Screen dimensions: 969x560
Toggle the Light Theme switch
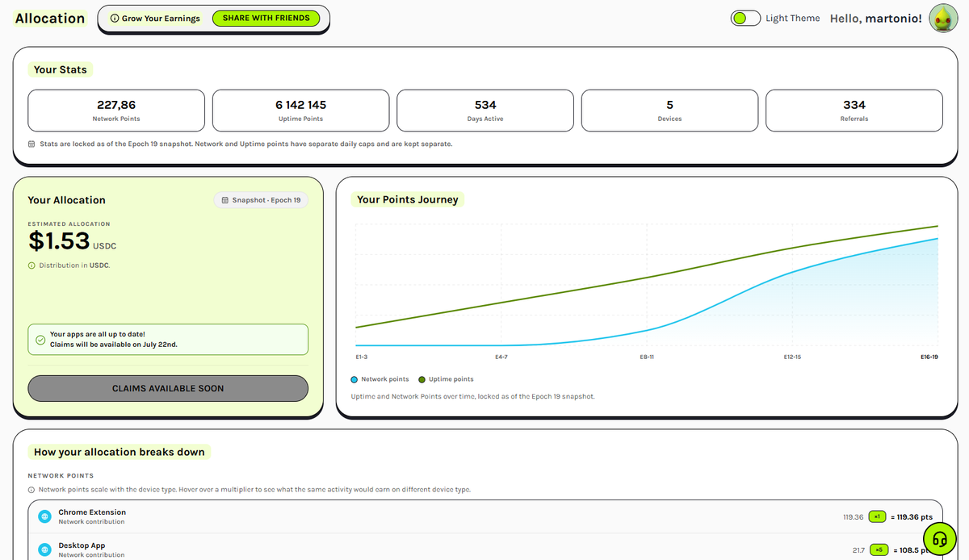745,18
